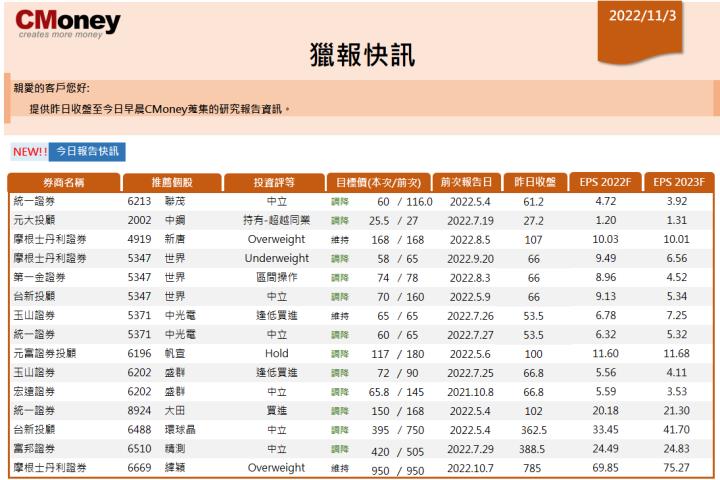The height and width of the screenshot is (480, 720).
Task: Click target price 65.8 / 145
Action: (396, 392)
